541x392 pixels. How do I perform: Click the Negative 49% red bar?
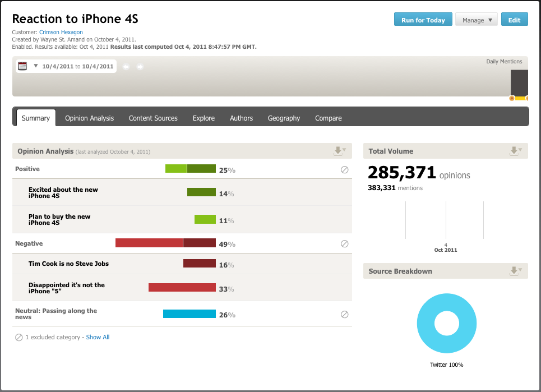point(165,243)
